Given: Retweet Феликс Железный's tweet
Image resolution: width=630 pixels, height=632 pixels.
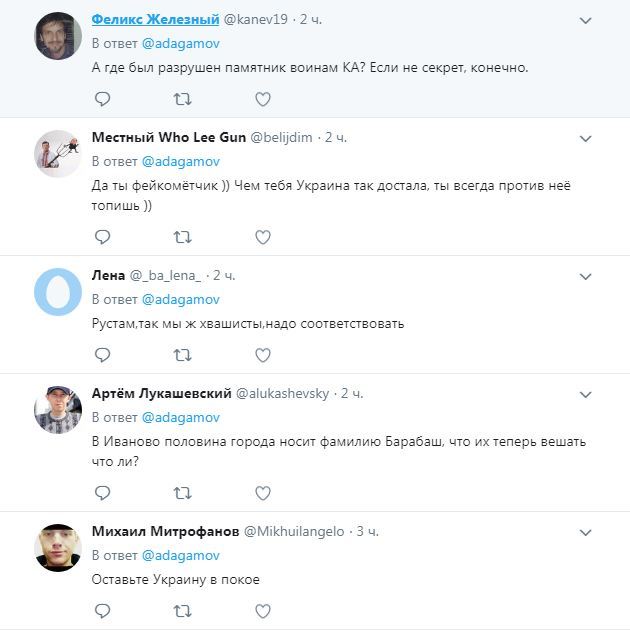Looking at the screenshot, I should pyautogui.click(x=182, y=99).
